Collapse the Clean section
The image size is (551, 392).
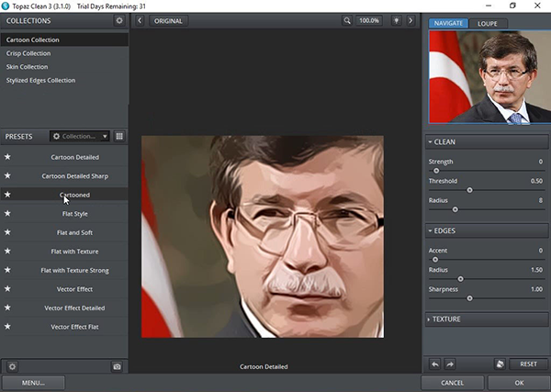click(x=487, y=142)
